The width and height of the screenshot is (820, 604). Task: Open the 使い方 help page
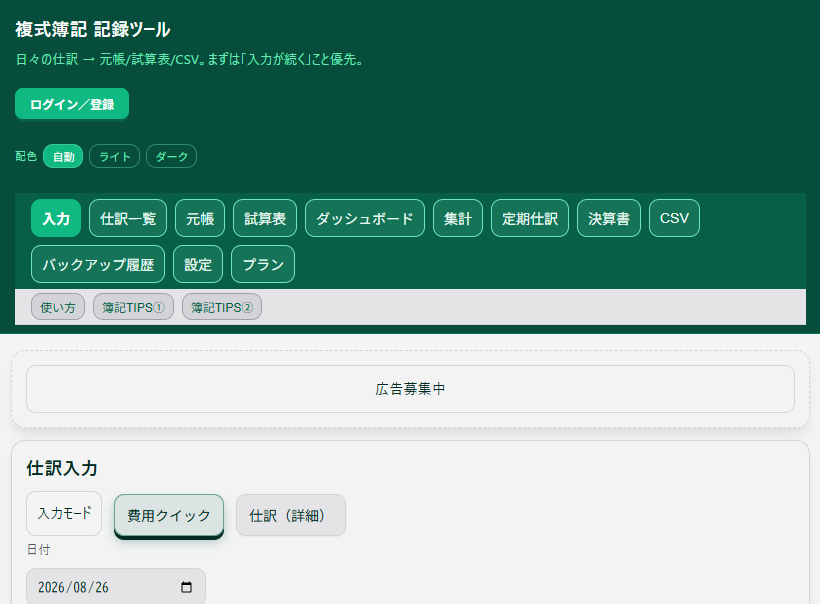[x=58, y=307]
